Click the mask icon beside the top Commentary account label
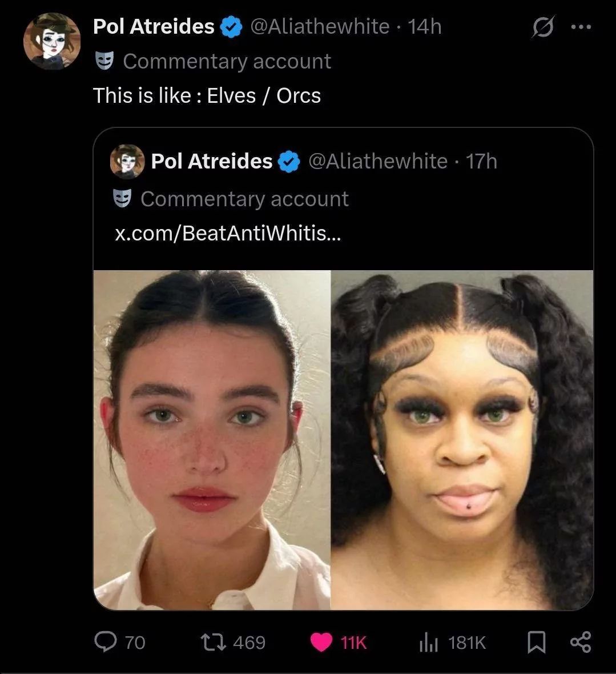The image size is (616, 674). coord(104,61)
